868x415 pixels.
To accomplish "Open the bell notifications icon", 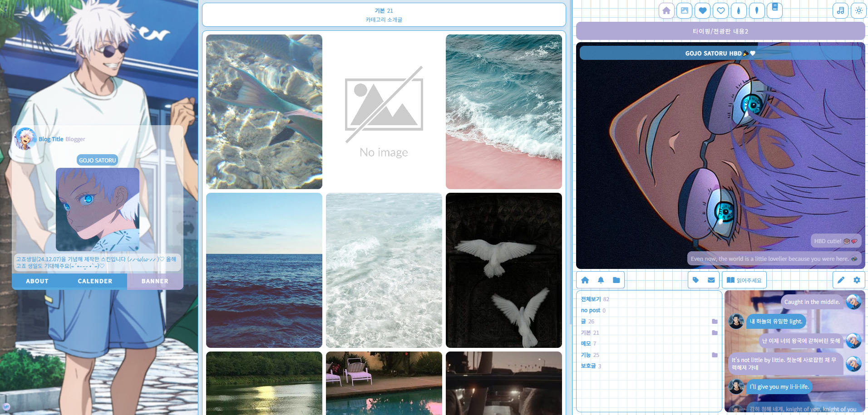I will pos(601,280).
